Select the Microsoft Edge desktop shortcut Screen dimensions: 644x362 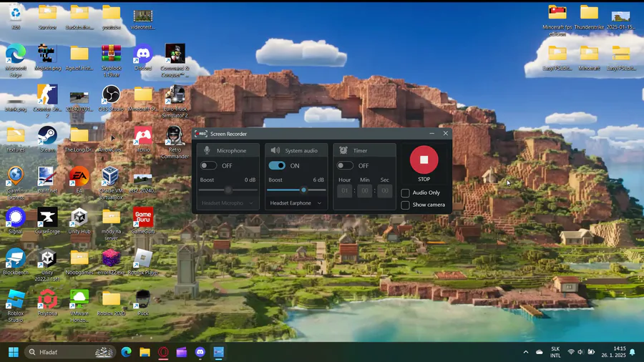(16, 60)
